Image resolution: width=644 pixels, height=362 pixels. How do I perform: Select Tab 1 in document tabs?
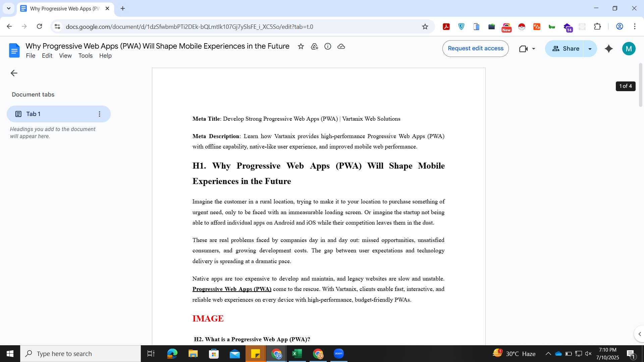tap(58, 114)
